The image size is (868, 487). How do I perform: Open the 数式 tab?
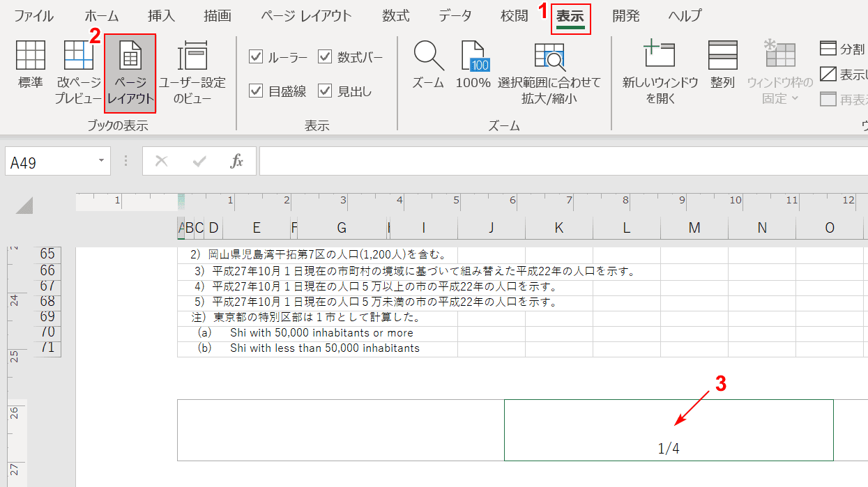[396, 16]
